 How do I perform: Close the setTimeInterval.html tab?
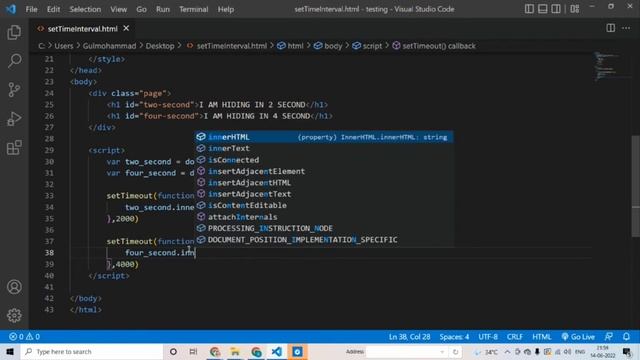(x=126, y=28)
